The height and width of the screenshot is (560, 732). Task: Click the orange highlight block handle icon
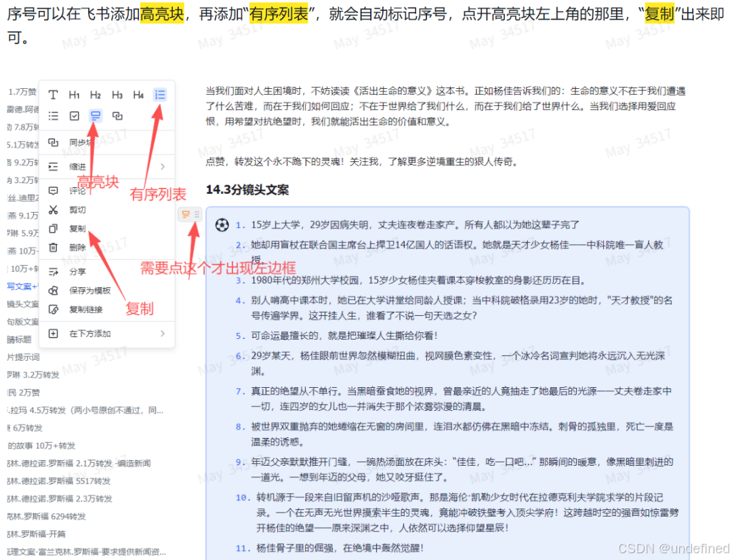[x=186, y=214]
